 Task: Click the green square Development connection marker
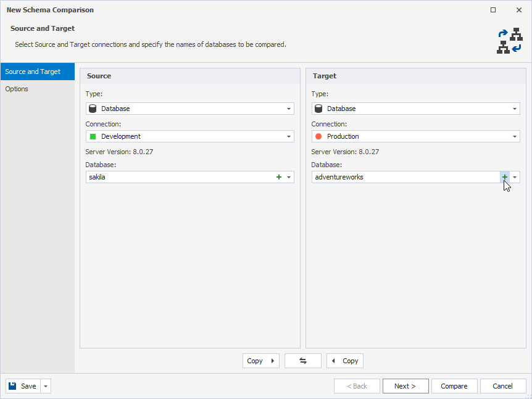tap(93, 136)
